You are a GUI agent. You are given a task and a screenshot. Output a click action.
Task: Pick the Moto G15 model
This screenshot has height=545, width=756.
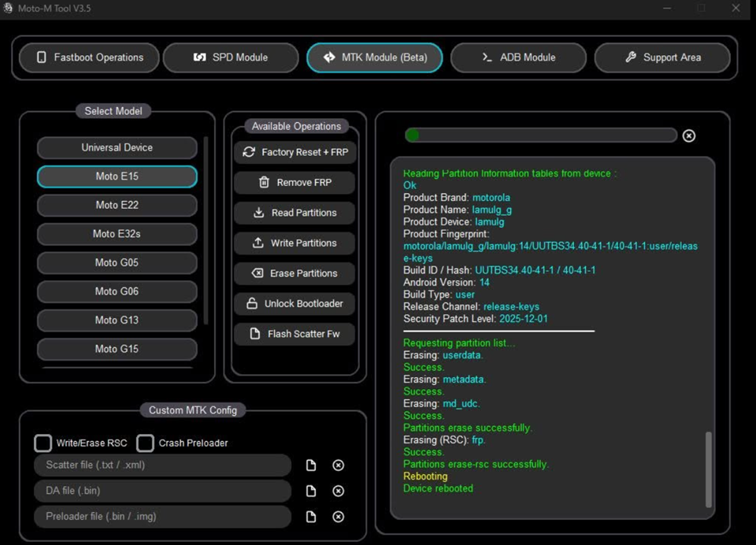117,349
